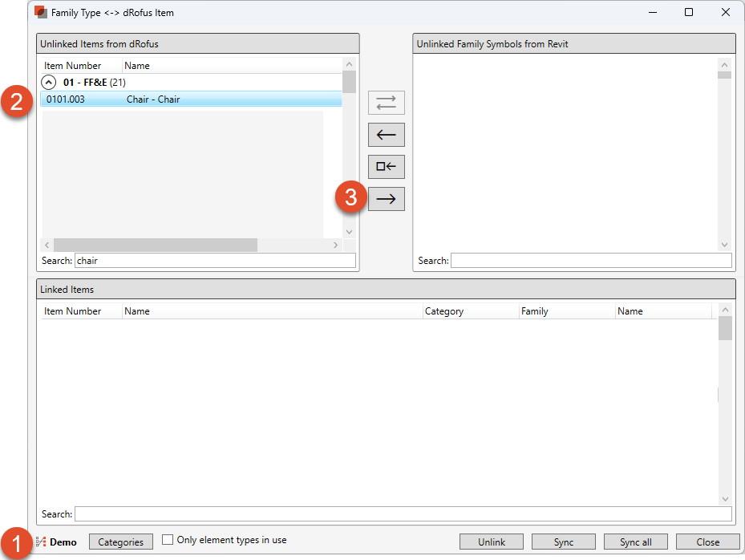Click the Sync button
Image resolution: width=745 pixels, height=560 pixels.
point(563,542)
